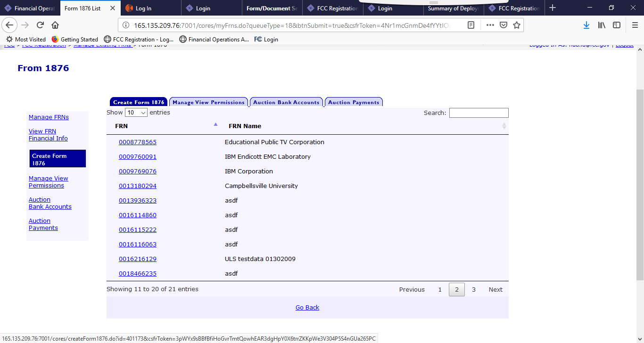Open FRN 0009760091 link
Viewport: 644px width, 343px height.
(138, 157)
